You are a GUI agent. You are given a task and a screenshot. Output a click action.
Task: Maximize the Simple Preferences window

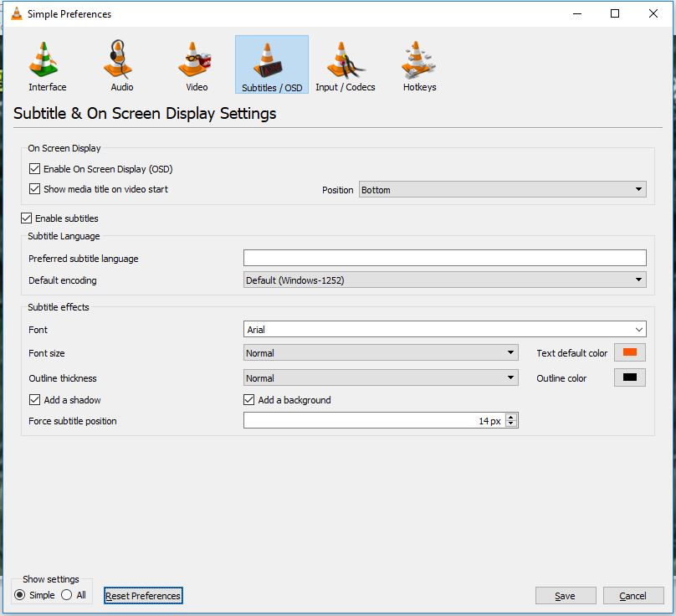pos(615,13)
